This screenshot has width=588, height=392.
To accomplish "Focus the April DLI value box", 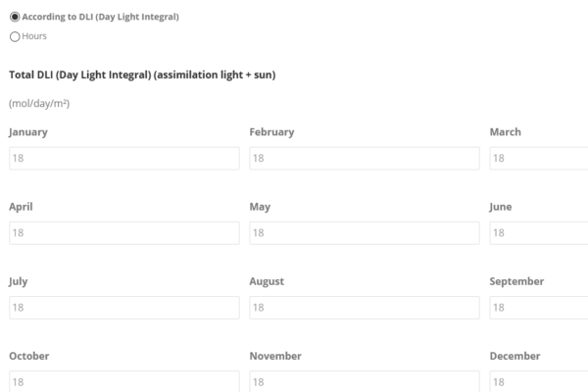I will [124, 233].
